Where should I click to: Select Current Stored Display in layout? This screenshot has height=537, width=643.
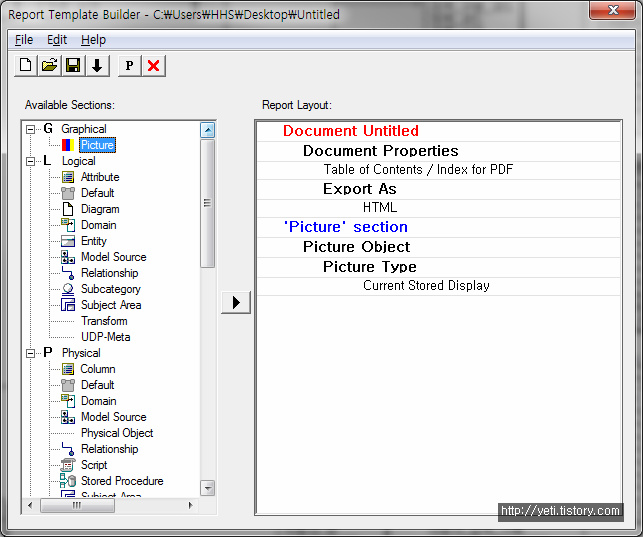(x=426, y=286)
